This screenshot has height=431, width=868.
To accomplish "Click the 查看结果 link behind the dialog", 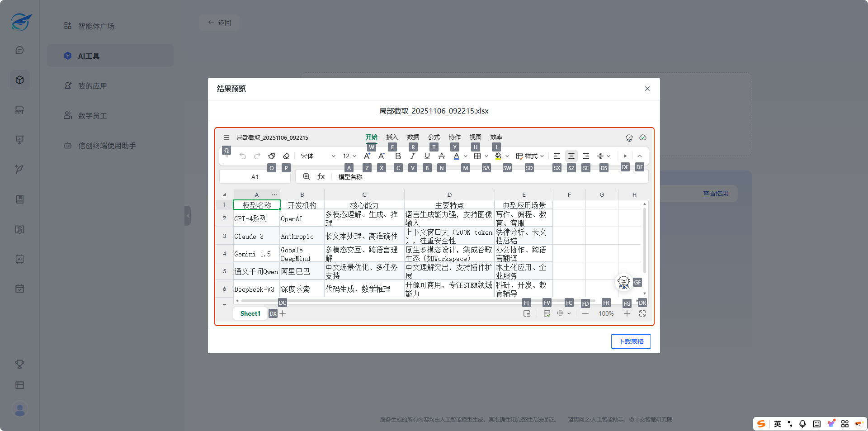I will point(716,194).
